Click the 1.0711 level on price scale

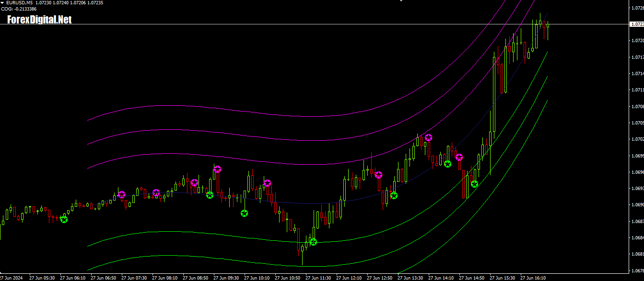click(x=636, y=90)
